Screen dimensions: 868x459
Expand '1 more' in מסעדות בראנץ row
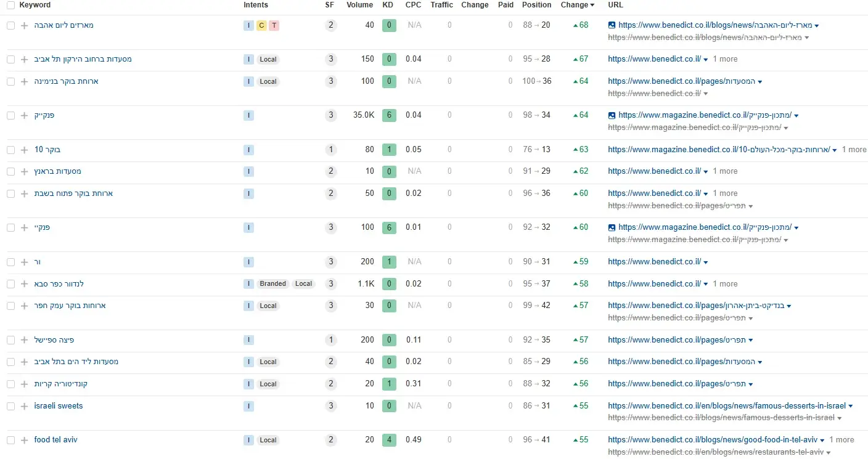pyautogui.click(x=725, y=171)
